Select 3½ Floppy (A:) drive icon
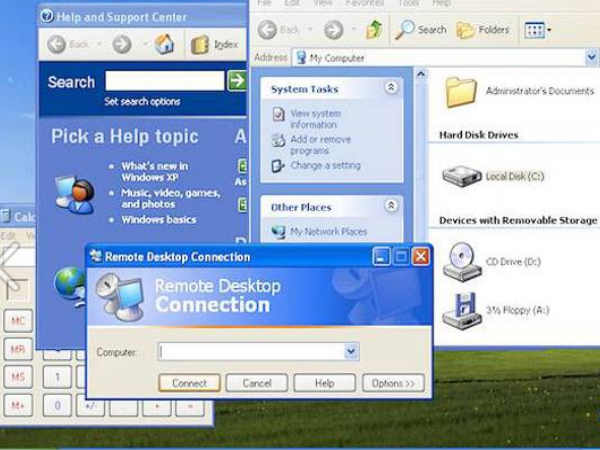This screenshot has width=600, height=450. point(462,311)
